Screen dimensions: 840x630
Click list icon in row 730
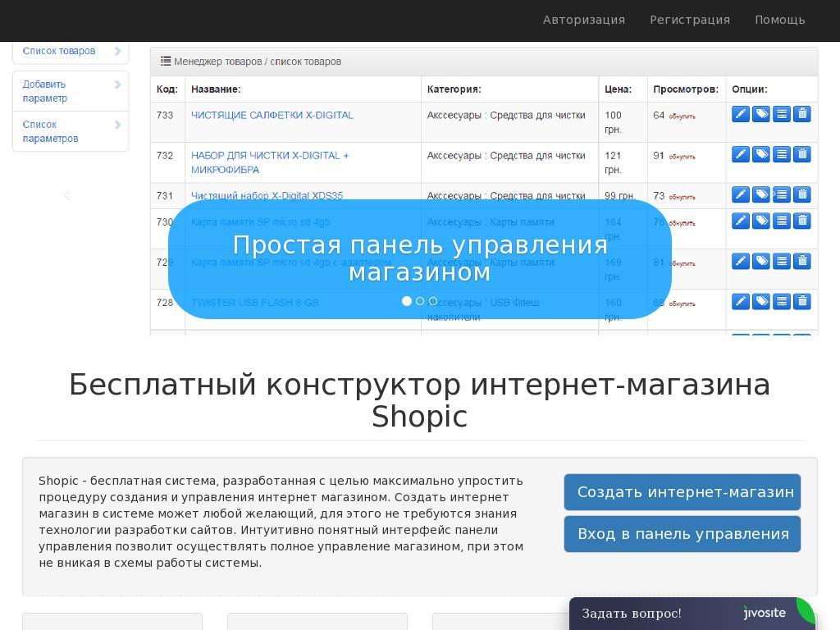782,221
